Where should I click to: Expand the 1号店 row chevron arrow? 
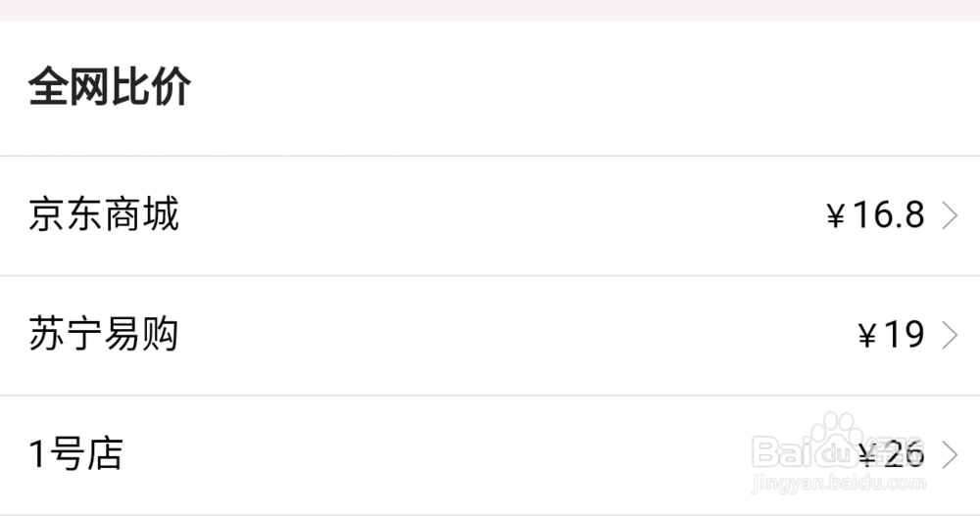pos(949,455)
